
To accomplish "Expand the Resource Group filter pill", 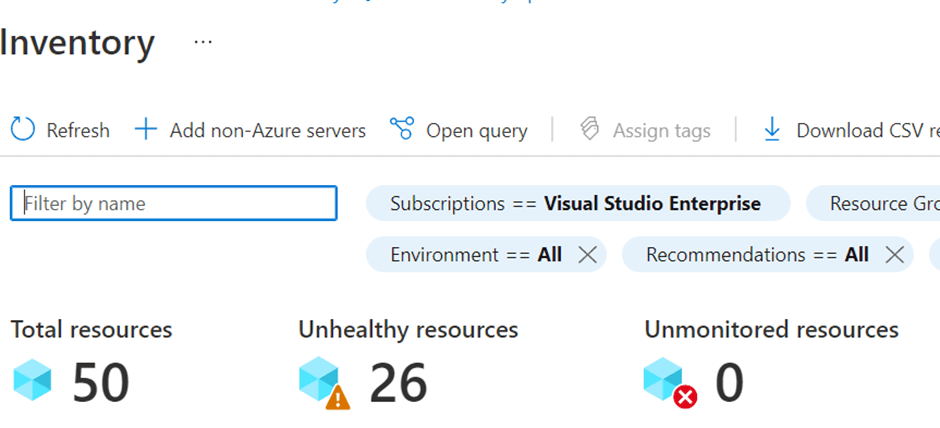I will click(880, 204).
